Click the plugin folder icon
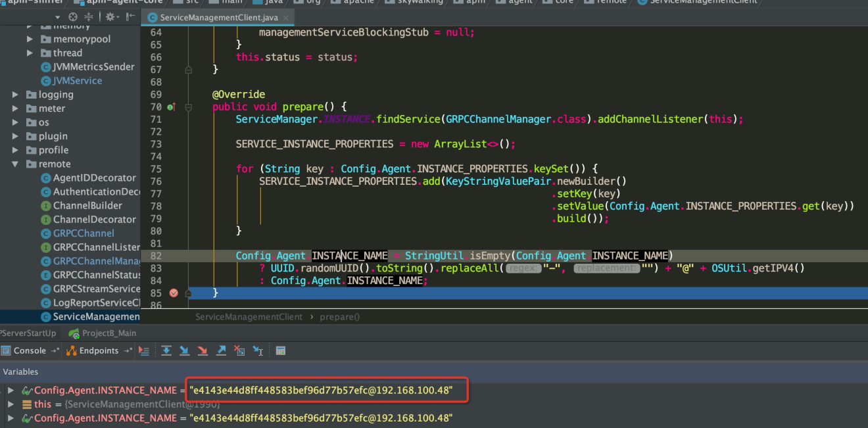Screen dimensions: 868x428 [31, 136]
